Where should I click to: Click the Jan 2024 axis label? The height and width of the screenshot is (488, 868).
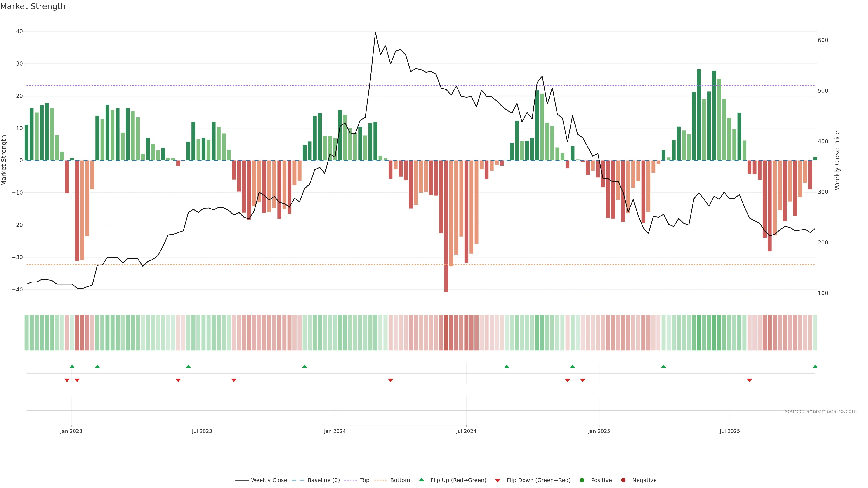[x=335, y=431]
